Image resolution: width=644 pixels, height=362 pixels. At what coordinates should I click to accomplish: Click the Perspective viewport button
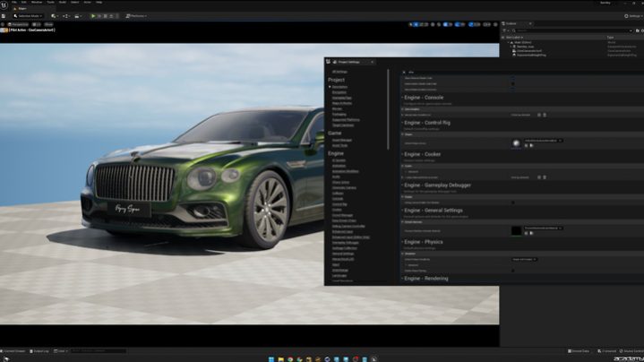pyautogui.click(x=19, y=25)
